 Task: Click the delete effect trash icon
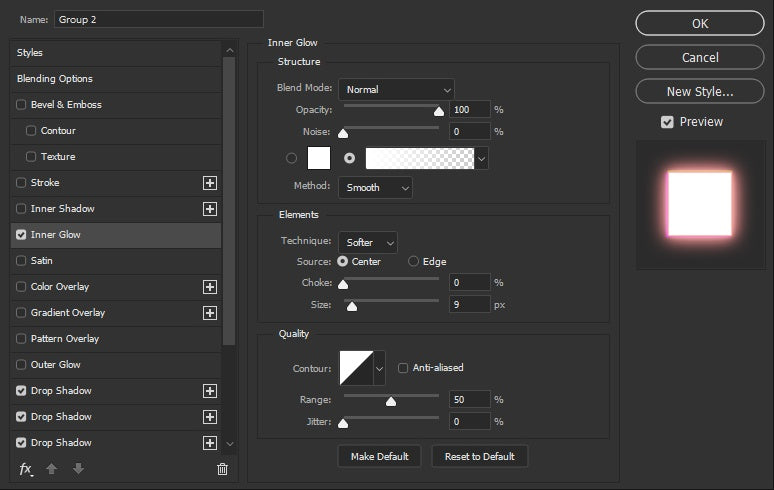[222, 469]
